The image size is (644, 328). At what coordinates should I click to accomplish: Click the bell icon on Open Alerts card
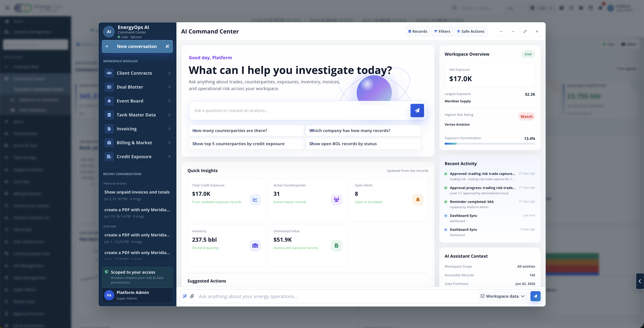tap(418, 200)
